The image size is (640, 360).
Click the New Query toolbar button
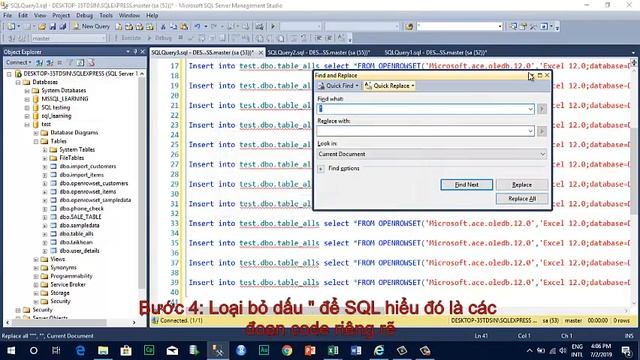(91, 26)
